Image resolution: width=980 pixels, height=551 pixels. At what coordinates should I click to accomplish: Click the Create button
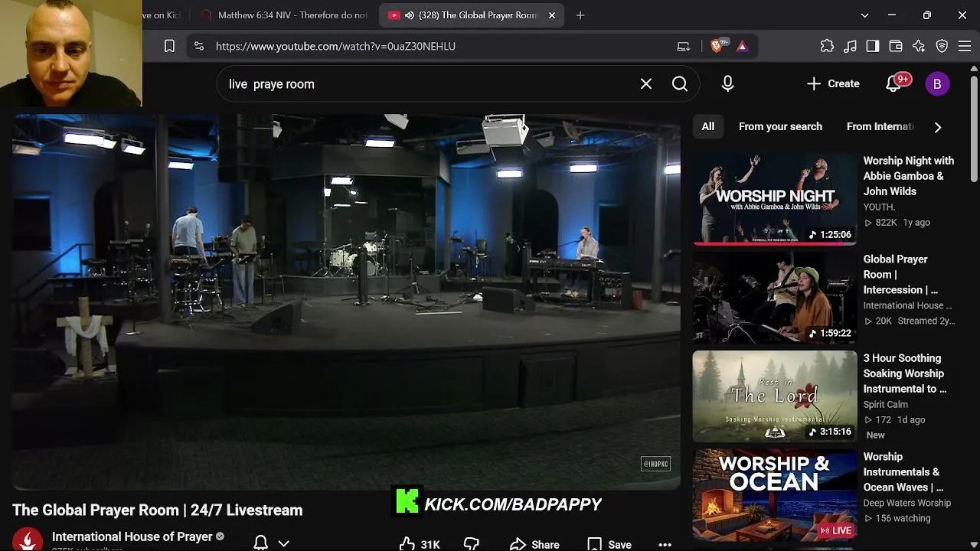point(833,84)
